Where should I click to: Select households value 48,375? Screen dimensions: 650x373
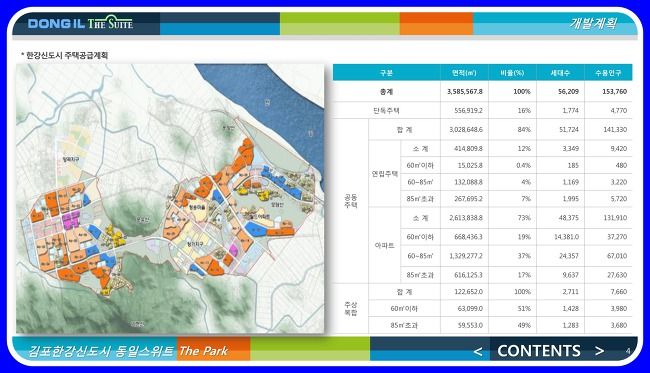click(569, 218)
